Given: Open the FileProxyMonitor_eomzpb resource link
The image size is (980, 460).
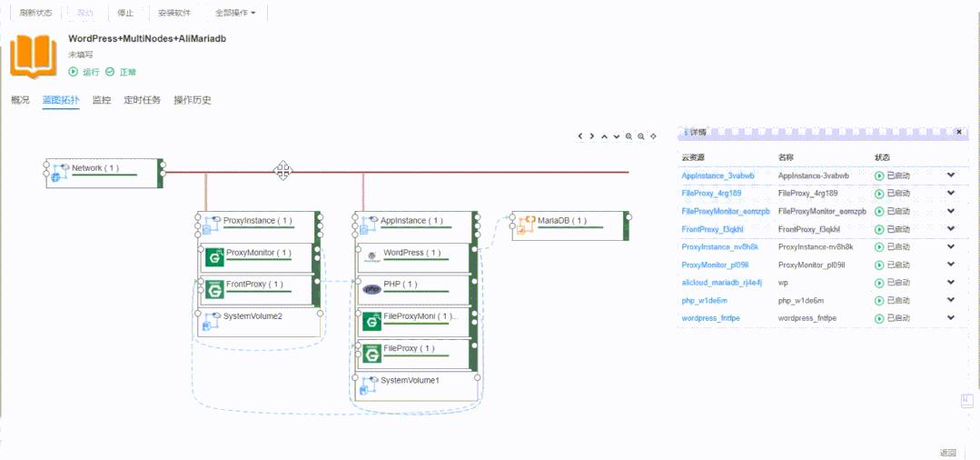Looking at the screenshot, I should [x=728, y=212].
